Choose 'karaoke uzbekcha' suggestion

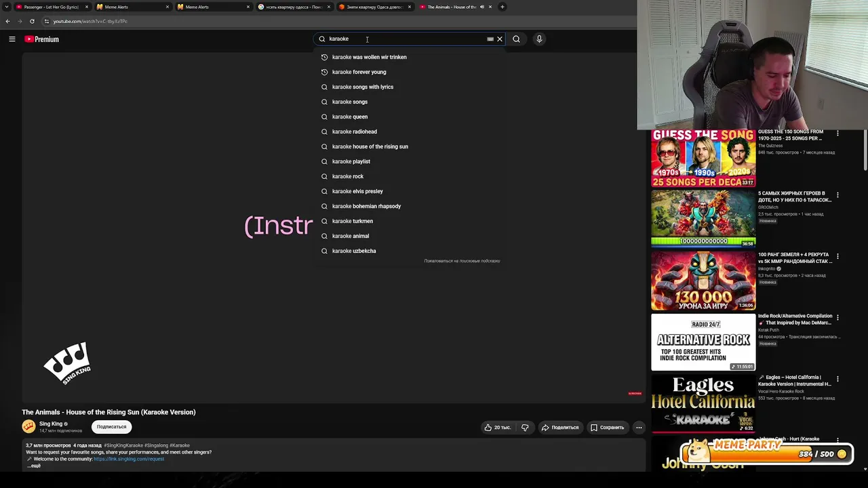click(x=410, y=251)
